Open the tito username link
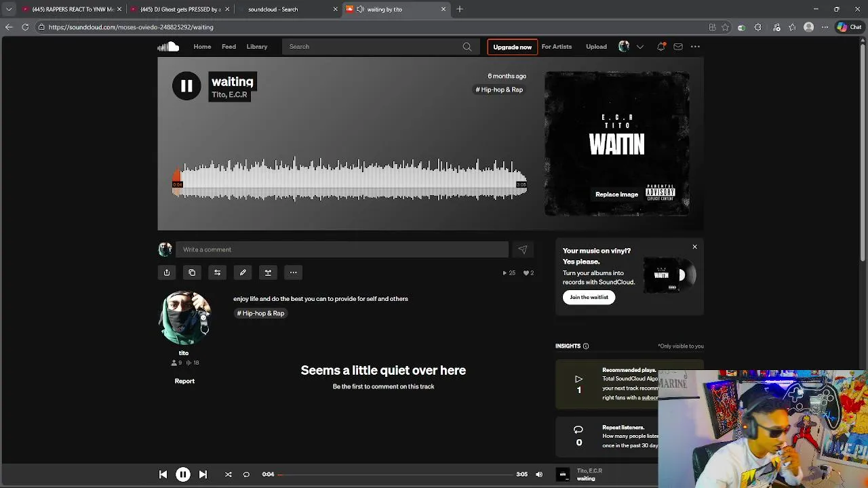Viewport: 868px width, 488px height. (x=184, y=353)
